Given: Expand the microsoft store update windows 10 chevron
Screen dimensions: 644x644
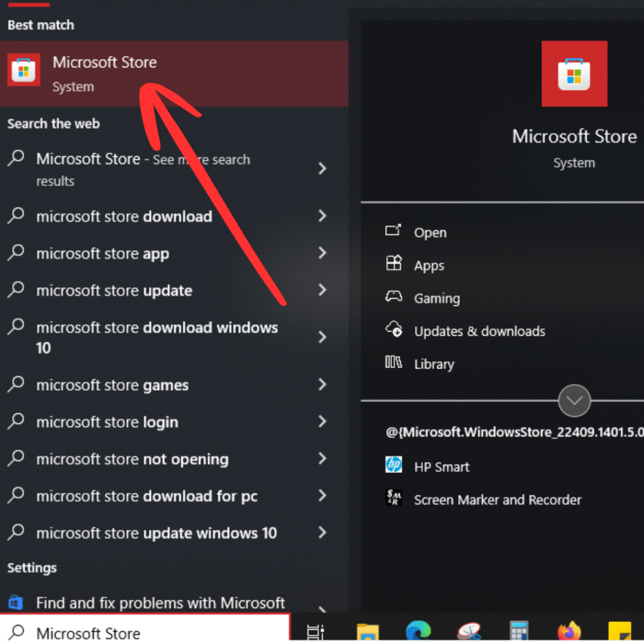Looking at the screenshot, I should (323, 533).
